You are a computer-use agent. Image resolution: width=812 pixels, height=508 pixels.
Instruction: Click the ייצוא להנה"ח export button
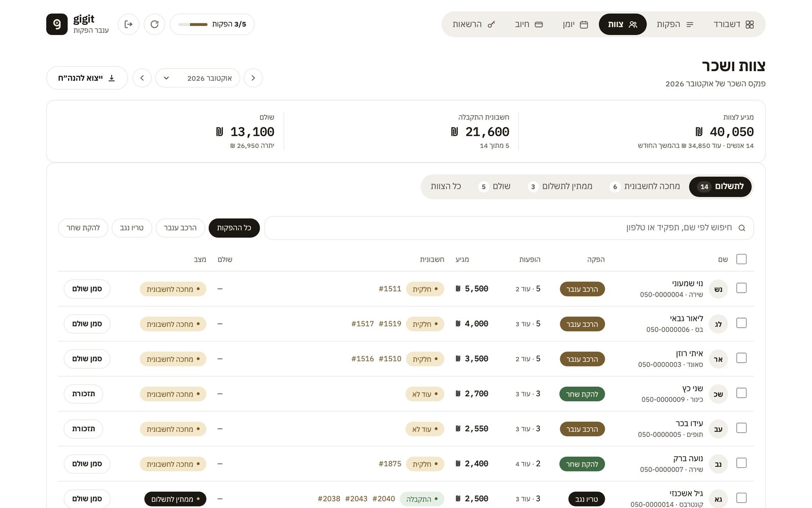87,78
